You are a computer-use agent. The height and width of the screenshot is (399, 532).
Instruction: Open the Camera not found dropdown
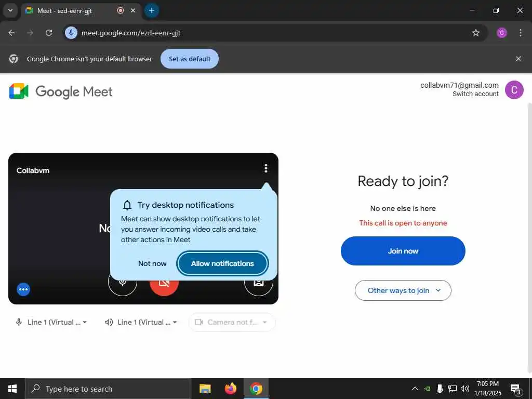tap(232, 322)
